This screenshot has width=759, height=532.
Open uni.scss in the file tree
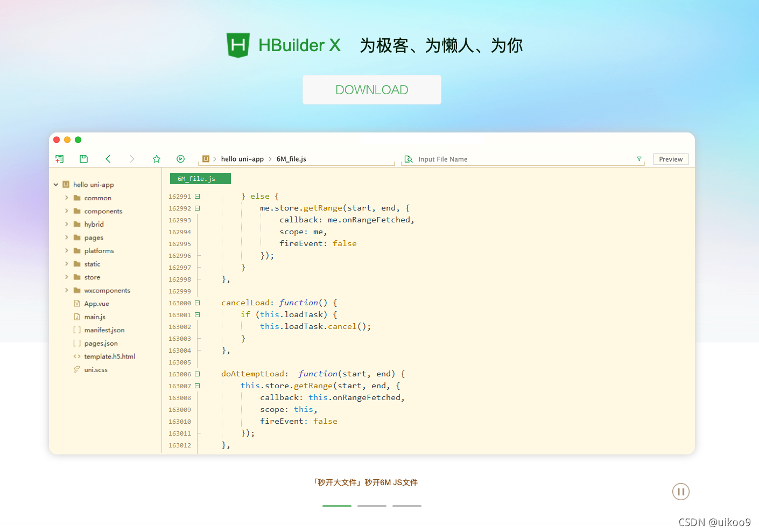coord(96,370)
